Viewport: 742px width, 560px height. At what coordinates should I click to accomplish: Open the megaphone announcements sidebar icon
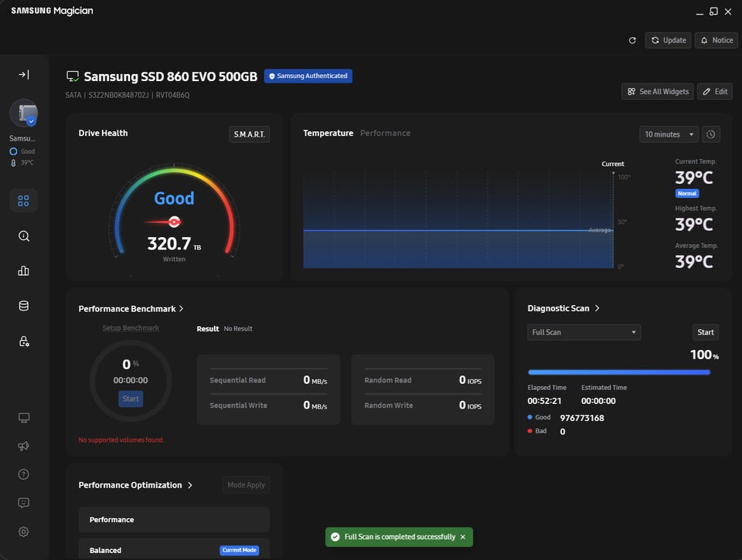[24, 446]
